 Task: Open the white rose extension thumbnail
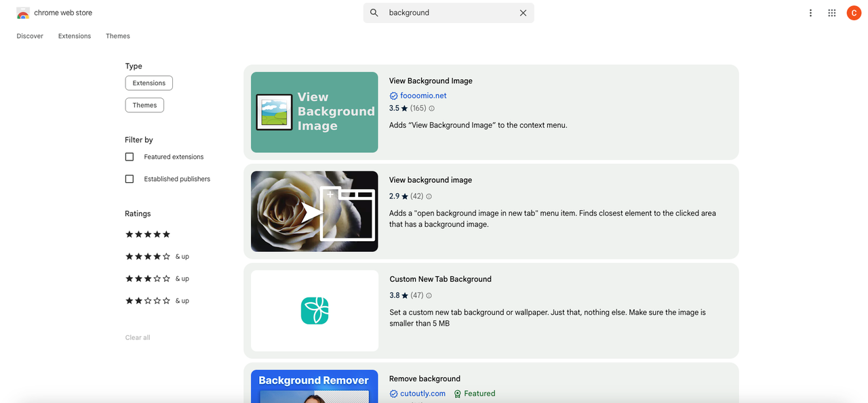point(315,211)
